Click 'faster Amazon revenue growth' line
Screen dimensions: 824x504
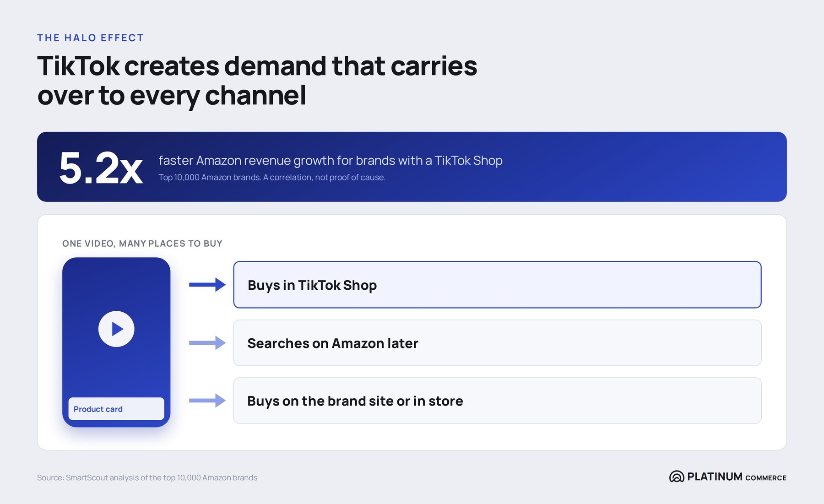pos(331,160)
